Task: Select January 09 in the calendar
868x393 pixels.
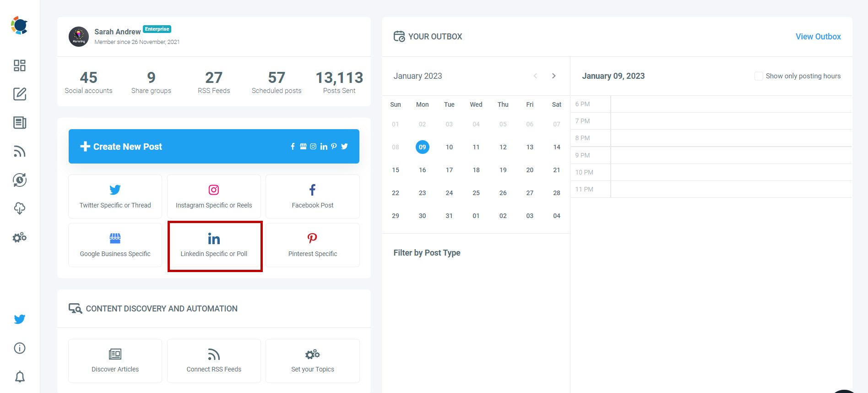Action: pos(422,147)
